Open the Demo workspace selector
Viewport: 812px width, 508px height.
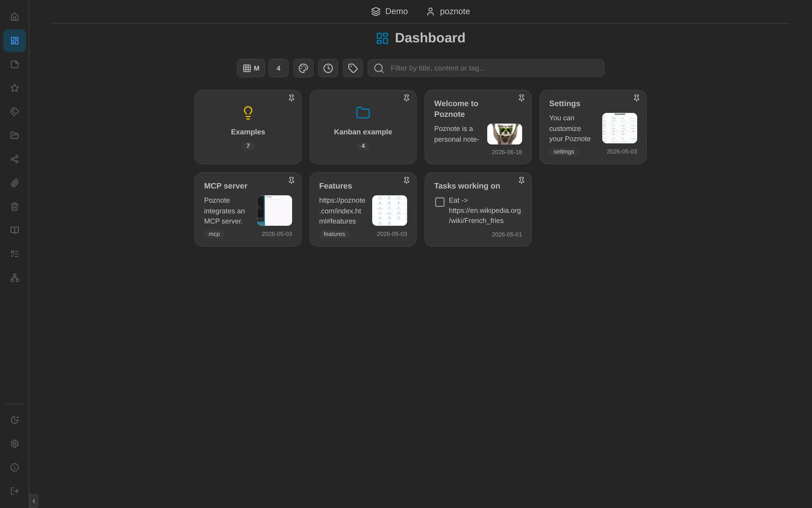pos(390,11)
